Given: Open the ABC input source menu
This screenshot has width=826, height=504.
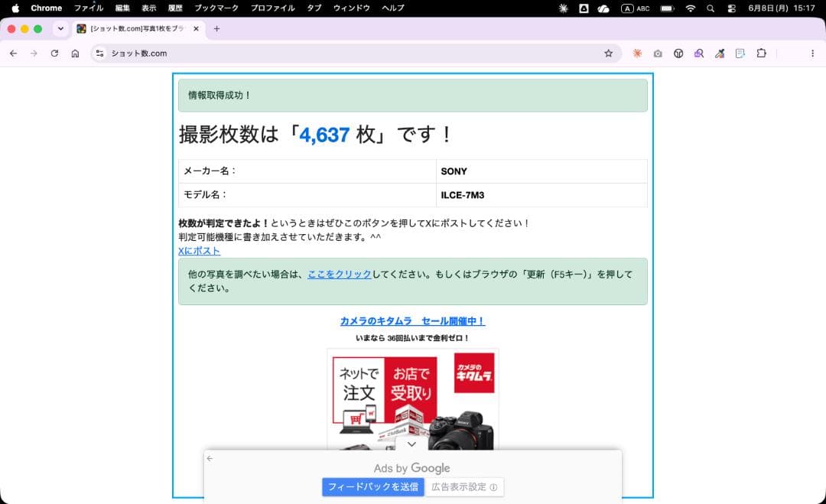Looking at the screenshot, I should pos(636,8).
